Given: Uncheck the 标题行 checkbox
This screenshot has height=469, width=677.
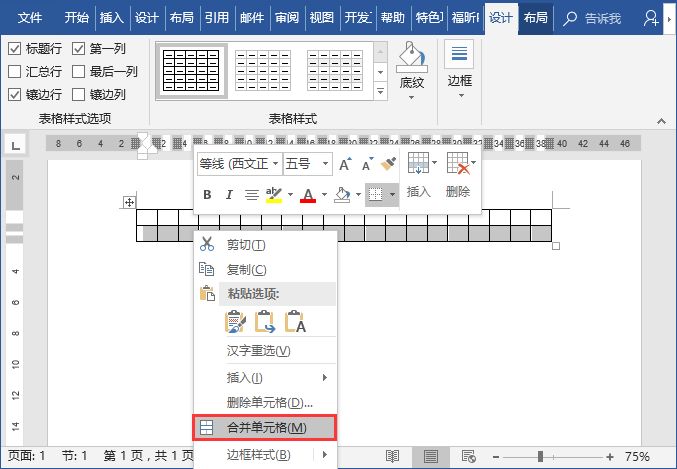Looking at the screenshot, I should pyautogui.click(x=15, y=49).
